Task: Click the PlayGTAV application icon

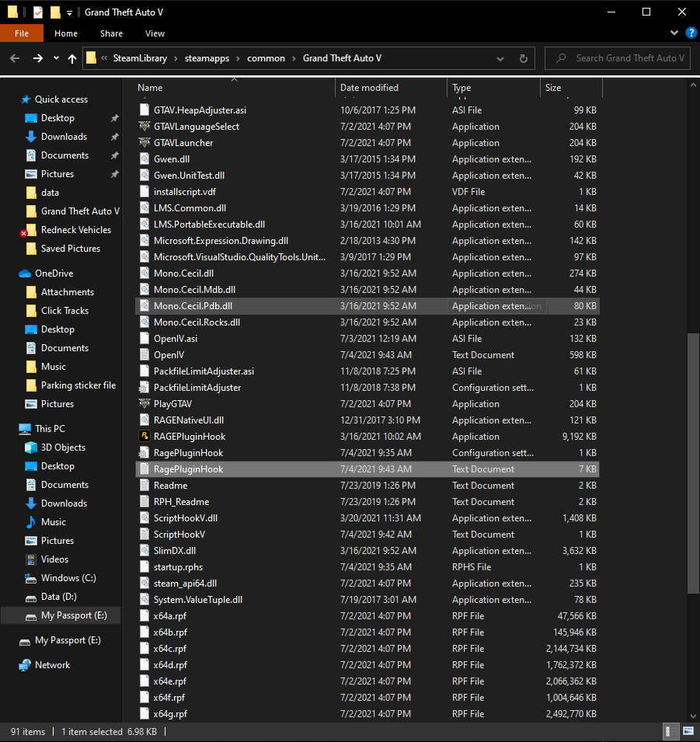Action: pos(145,404)
